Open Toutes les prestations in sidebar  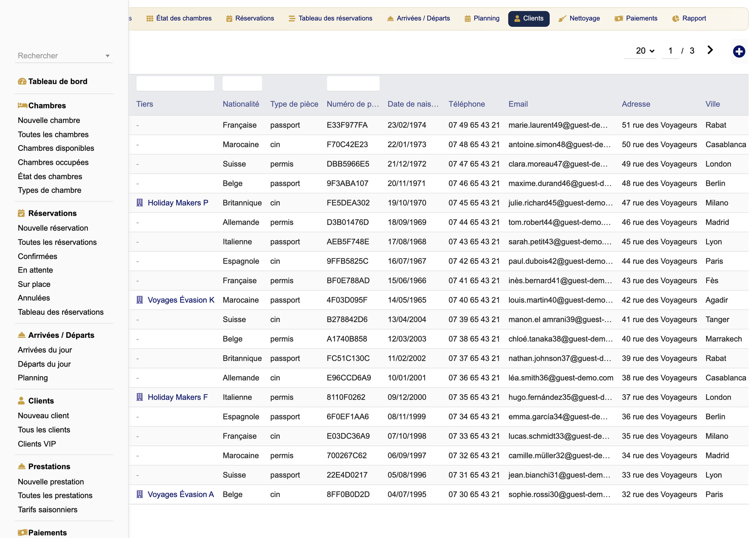pos(55,495)
